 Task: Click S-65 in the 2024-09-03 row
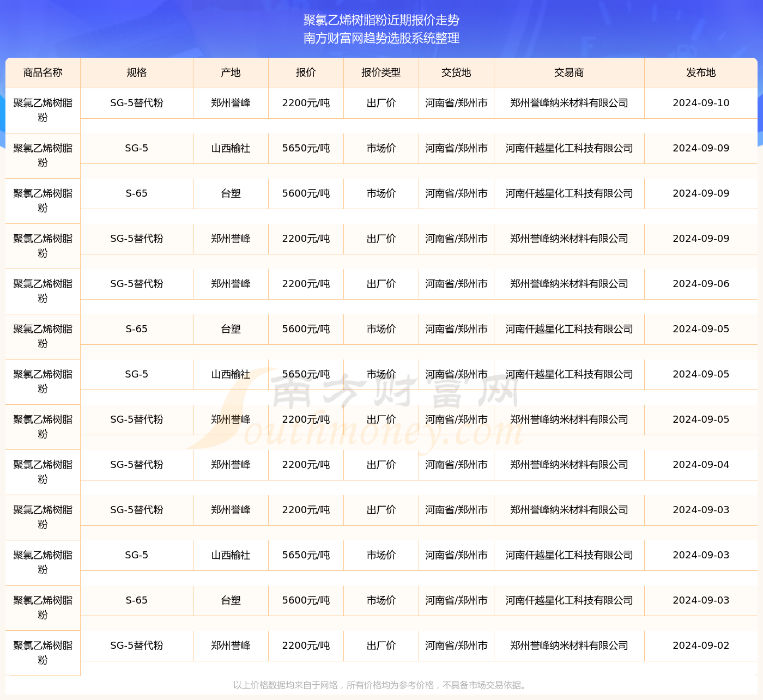pos(137,600)
